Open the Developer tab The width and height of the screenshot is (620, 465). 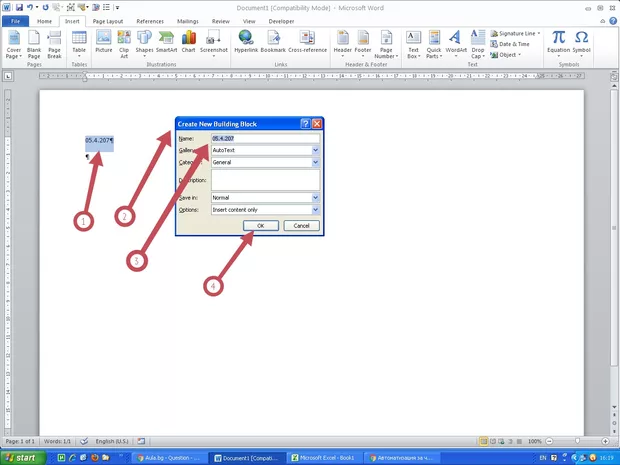pyautogui.click(x=281, y=21)
